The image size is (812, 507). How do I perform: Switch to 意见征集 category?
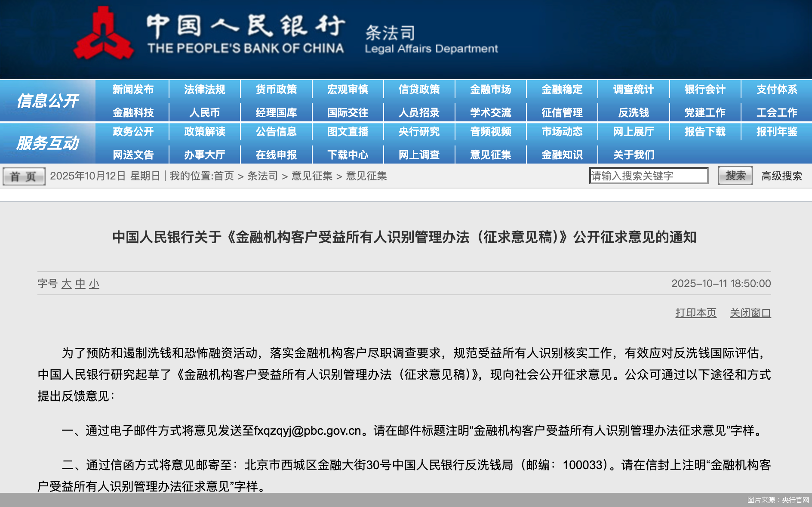pyautogui.click(x=490, y=155)
